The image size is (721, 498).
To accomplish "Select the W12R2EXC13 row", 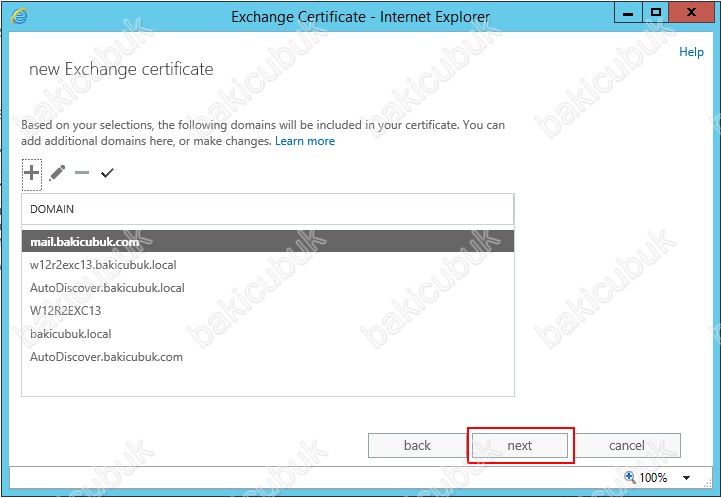I will [x=268, y=311].
